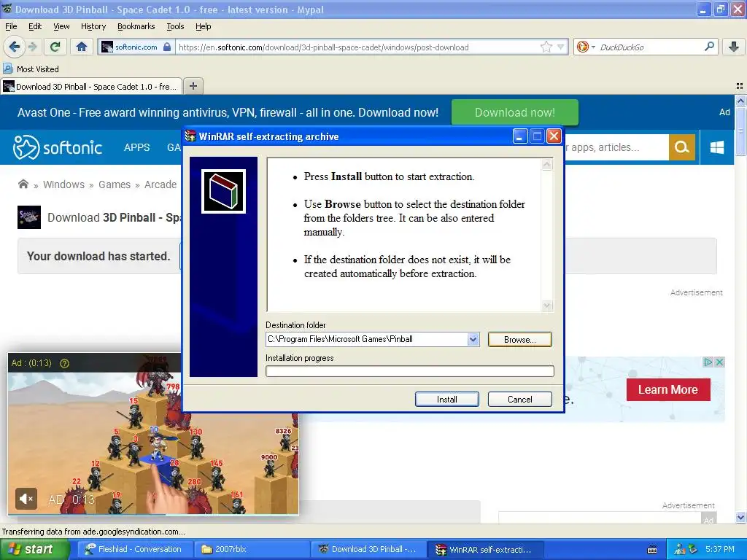Switch to Download 3D Pinball taskbar item
This screenshot has height=560, width=747.
click(368, 550)
